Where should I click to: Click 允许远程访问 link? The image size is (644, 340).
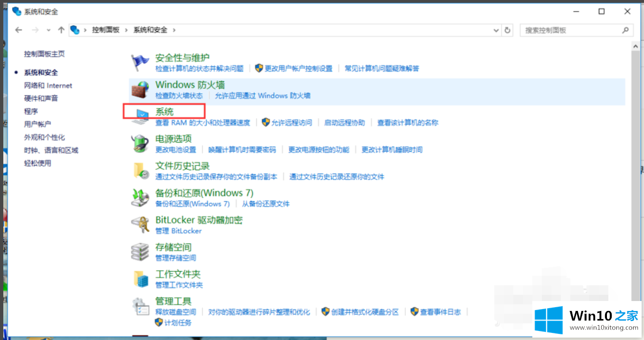coord(291,123)
